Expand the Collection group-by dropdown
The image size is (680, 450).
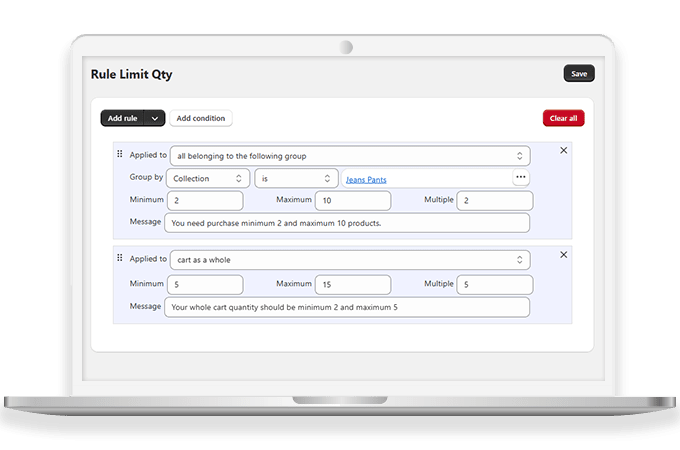[x=208, y=178]
